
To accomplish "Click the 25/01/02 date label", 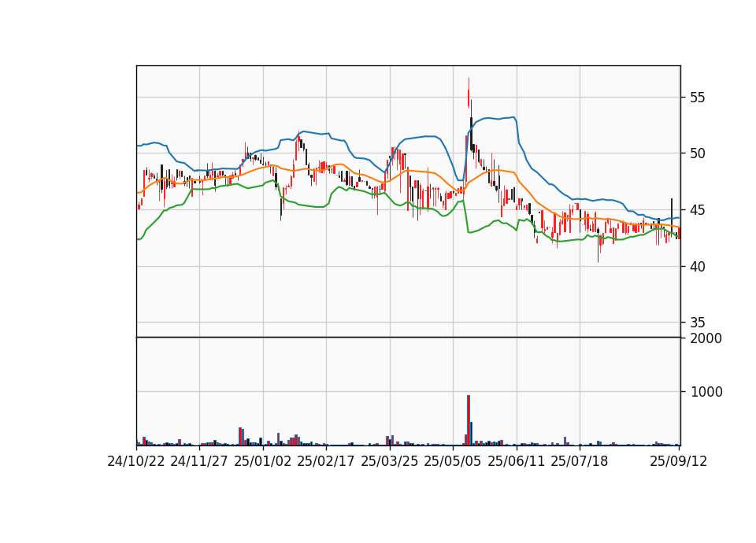I will point(263,461).
